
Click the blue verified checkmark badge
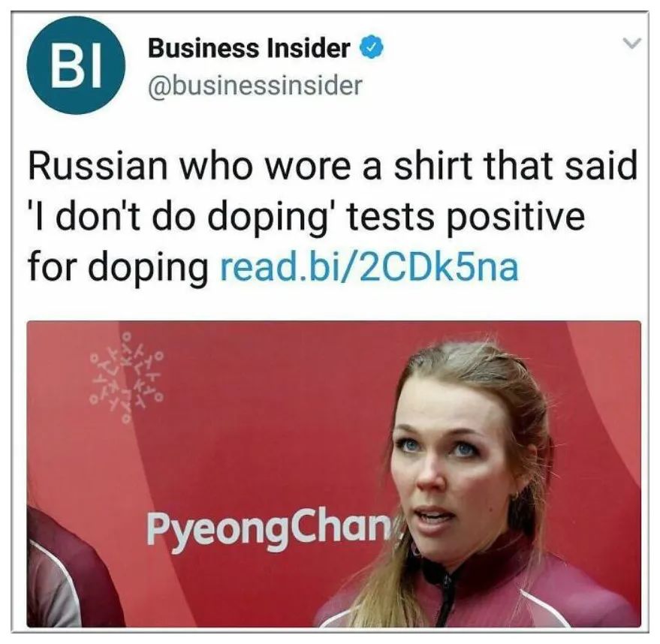[x=371, y=48]
